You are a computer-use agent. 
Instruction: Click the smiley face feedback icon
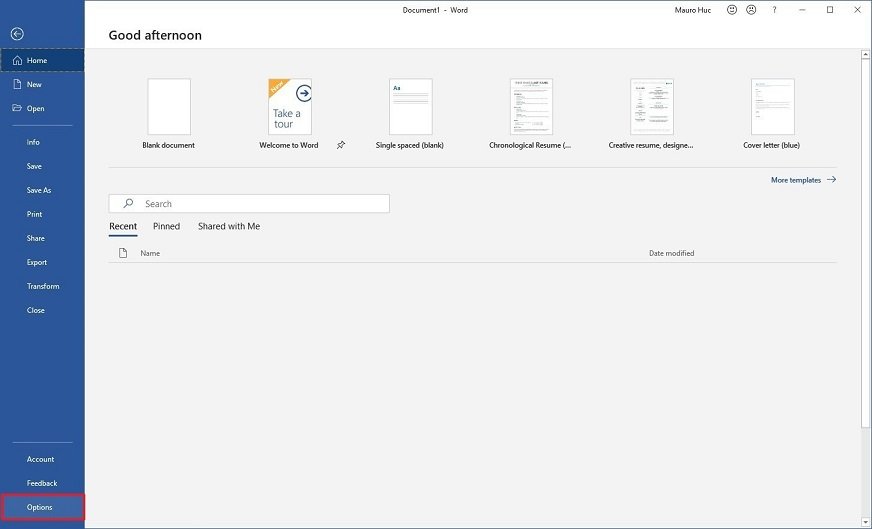[732, 10]
